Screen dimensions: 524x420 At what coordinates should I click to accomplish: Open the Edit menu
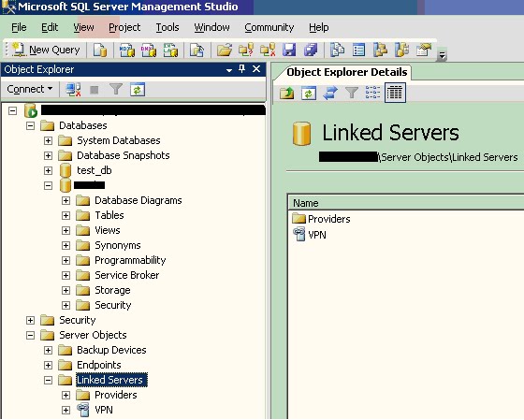click(x=50, y=27)
